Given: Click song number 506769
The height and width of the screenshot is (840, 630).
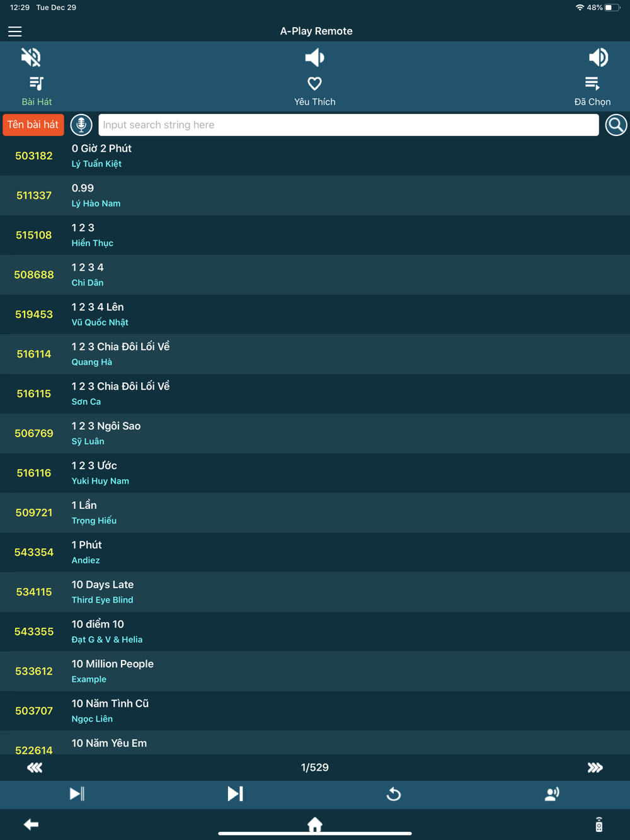Looking at the screenshot, I should [x=34, y=433].
